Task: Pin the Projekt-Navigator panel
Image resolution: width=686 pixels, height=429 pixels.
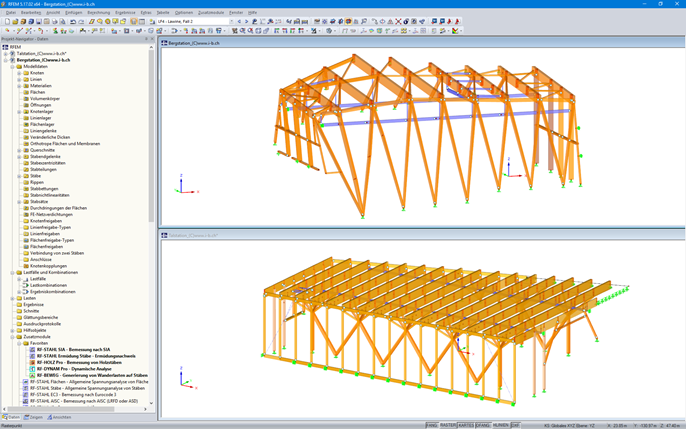Action: tap(147, 39)
